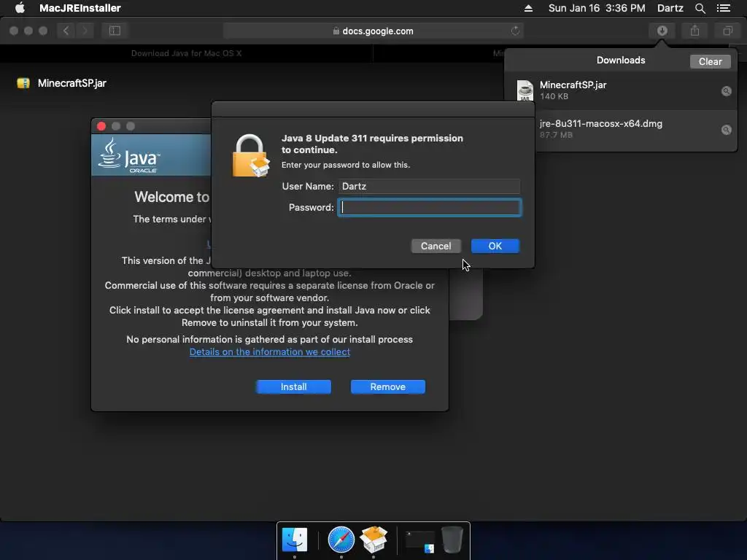Open the Notification Center list icon

point(723,8)
